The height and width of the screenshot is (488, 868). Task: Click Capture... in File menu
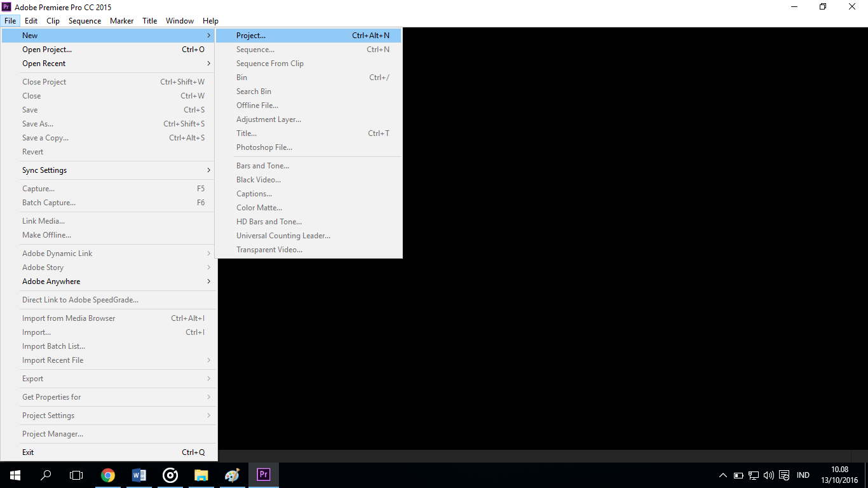point(109,189)
